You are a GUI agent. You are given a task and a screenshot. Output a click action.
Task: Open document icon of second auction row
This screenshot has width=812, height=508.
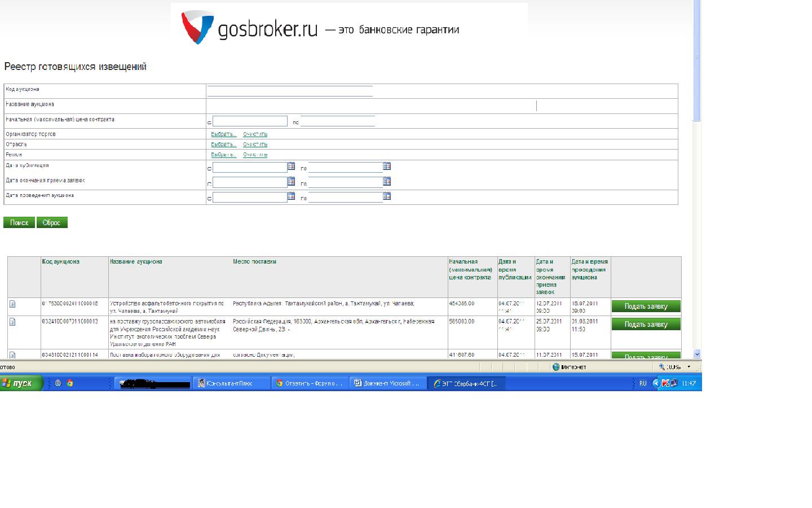12,322
